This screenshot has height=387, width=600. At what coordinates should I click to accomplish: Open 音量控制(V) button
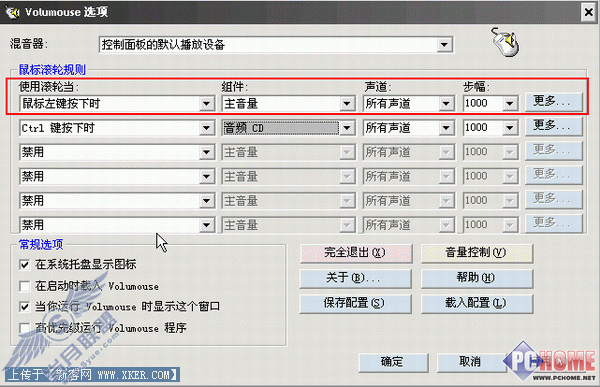(477, 253)
